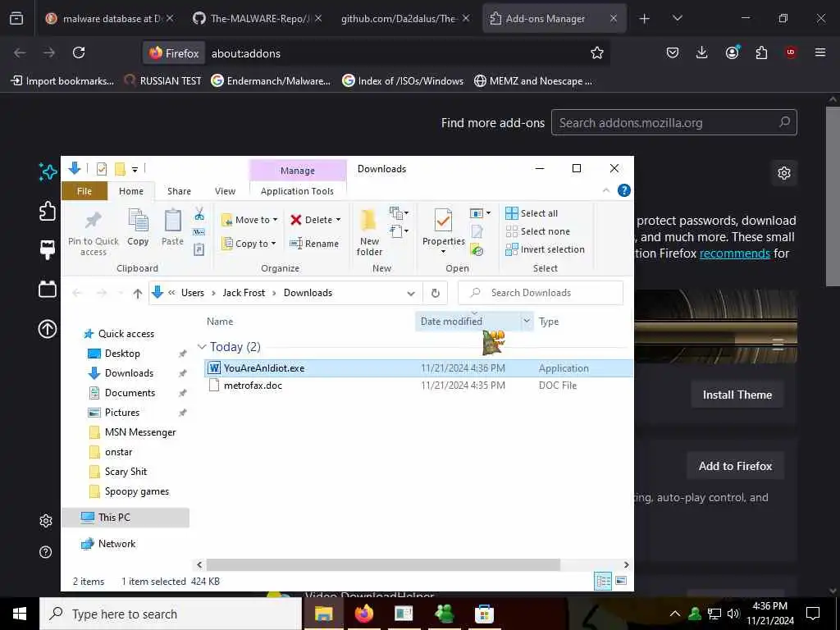840x630 pixels.
Task: Select metrofax.doc file
Action: click(418, 386)
